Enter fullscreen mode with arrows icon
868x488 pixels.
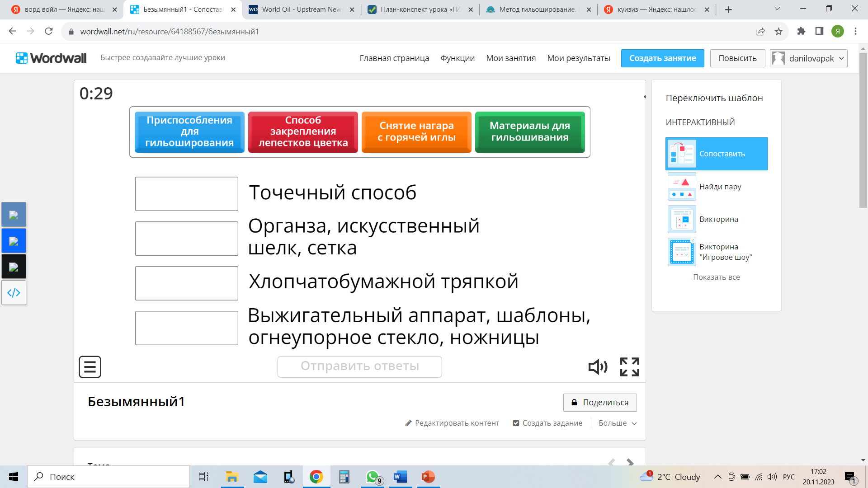pos(629,367)
